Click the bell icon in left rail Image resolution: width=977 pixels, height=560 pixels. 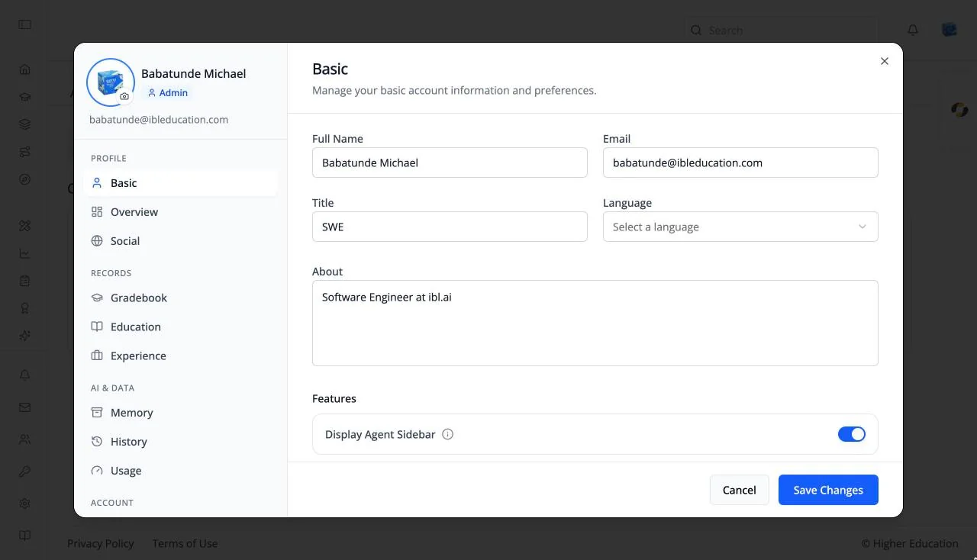point(25,375)
